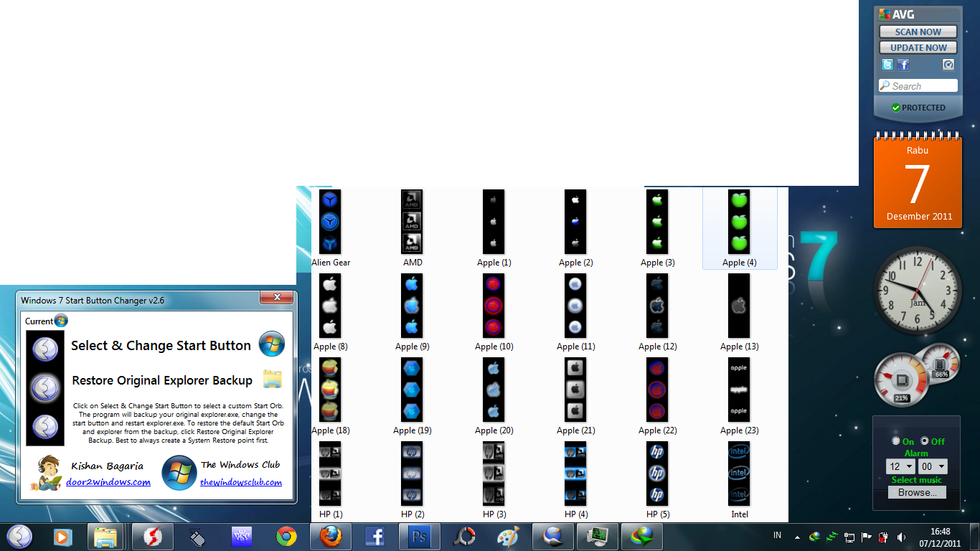Pick the Apple (3) green apple orb
The image size is (980, 551).
657,222
